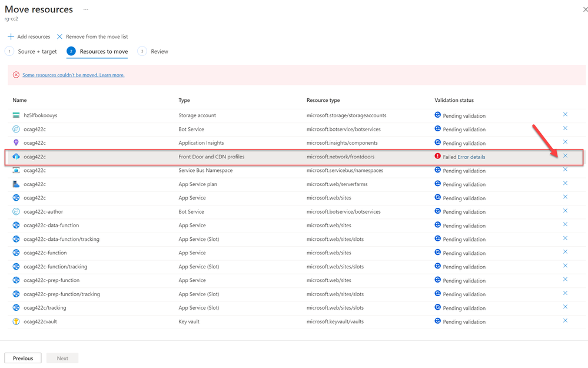Screen dimensions: 588x368
Task: Open the 'Some resources couldn't be moved' link
Action: click(73, 75)
